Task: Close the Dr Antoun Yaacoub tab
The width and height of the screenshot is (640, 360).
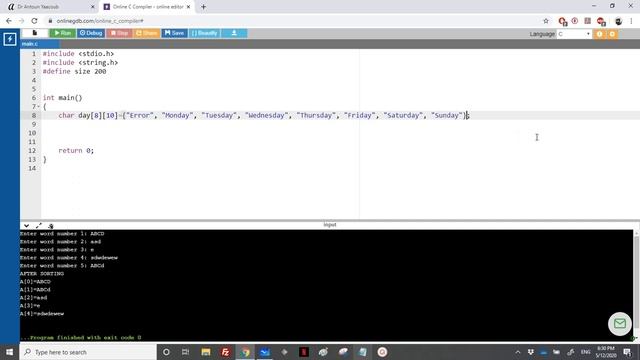Action: click(x=92, y=7)
